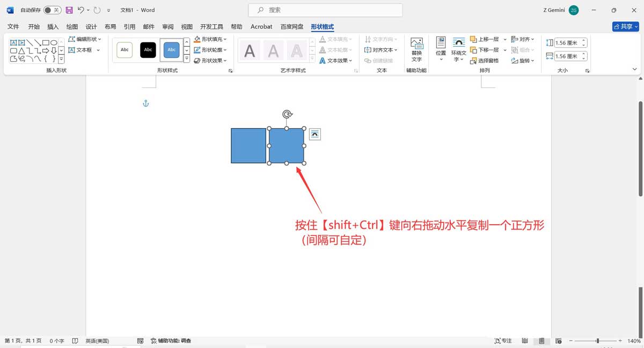Click the Undo icon
644x348 pixels.
coord(79,10)
